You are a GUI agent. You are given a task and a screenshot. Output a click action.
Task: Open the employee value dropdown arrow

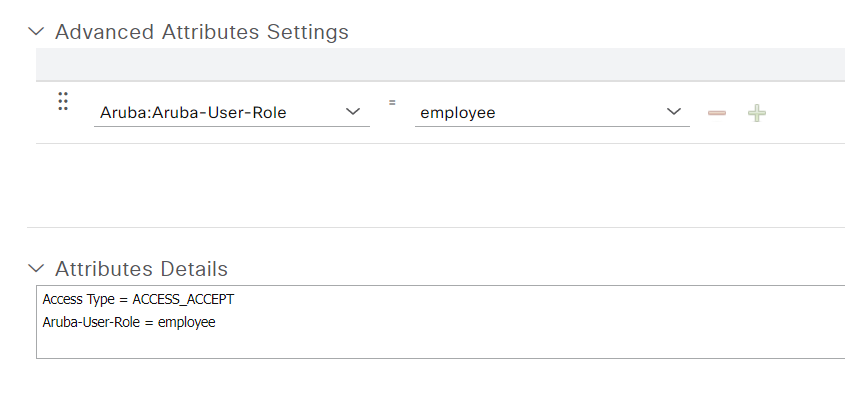pyautogui.click(x=674, y=112)
